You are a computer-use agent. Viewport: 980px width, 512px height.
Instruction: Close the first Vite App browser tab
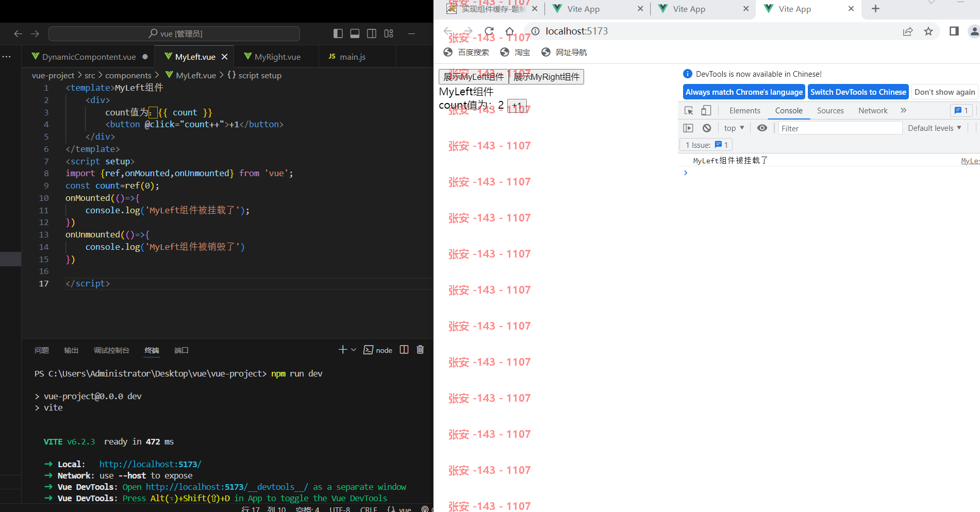point(640,9)
